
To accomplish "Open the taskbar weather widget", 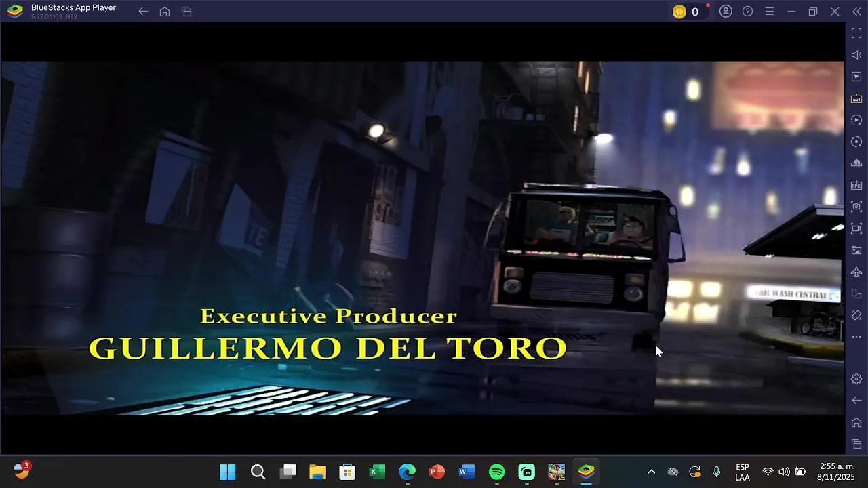I will [x=22, y=470].
